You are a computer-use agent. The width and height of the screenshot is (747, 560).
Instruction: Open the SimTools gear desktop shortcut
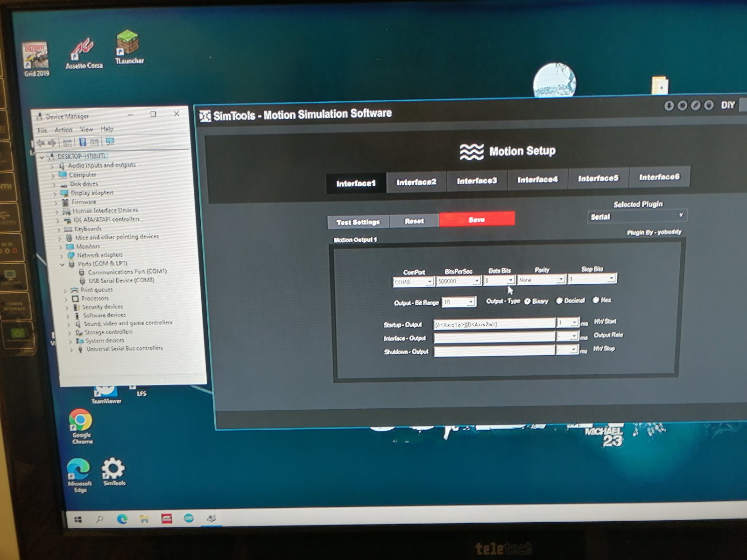coord(113,471)
